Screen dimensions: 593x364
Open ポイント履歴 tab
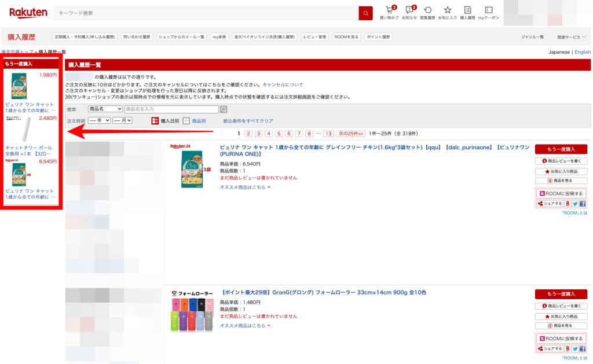pos(378,37)
